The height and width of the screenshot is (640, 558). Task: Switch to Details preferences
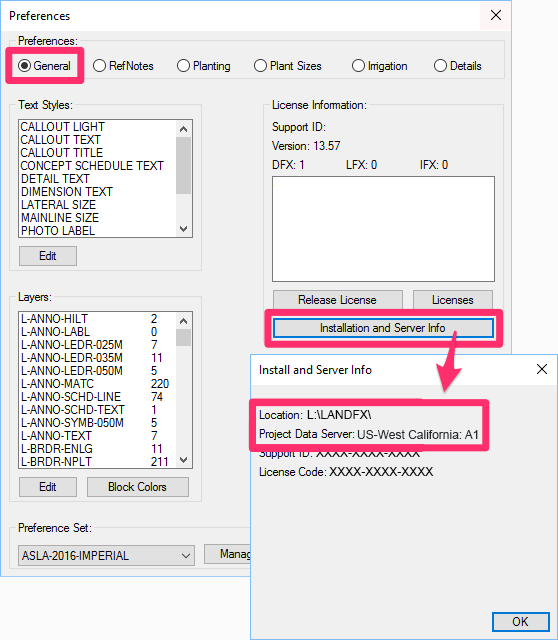pyautogui.click(x=458, y=66)
